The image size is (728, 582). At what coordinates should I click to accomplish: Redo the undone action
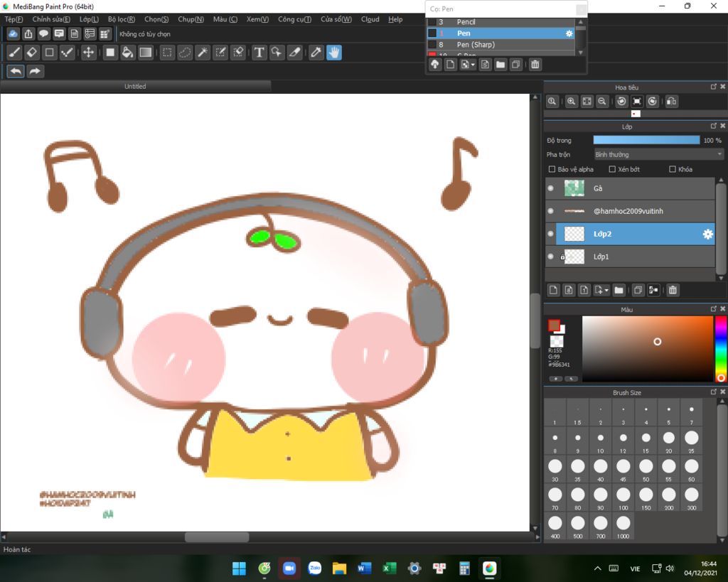coord(36,72)
